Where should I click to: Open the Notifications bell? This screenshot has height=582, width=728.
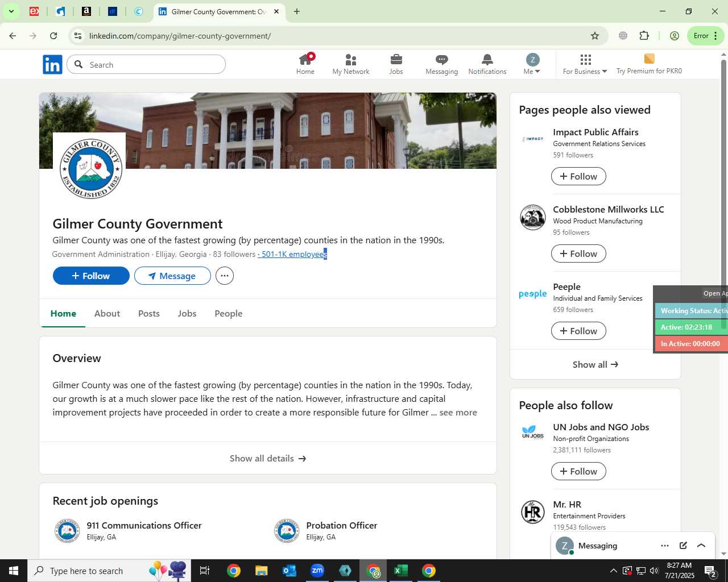tap(487, 64)
